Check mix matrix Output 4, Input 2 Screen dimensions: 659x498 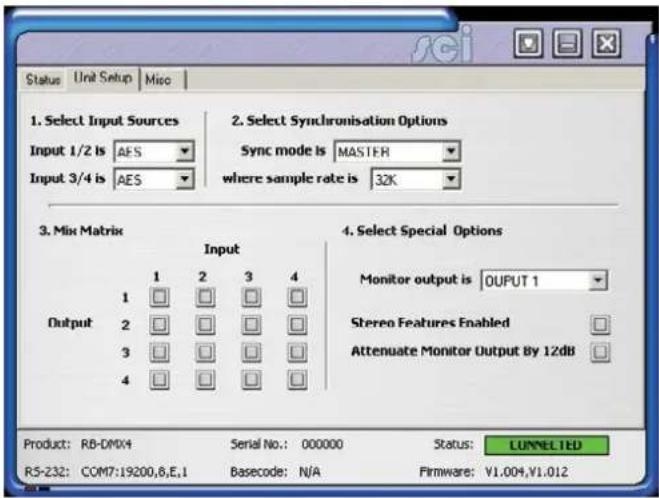205,380
